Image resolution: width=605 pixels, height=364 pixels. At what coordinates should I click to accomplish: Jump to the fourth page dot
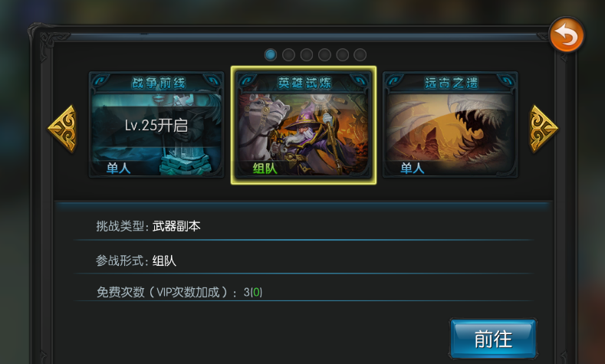pos(324,54)
